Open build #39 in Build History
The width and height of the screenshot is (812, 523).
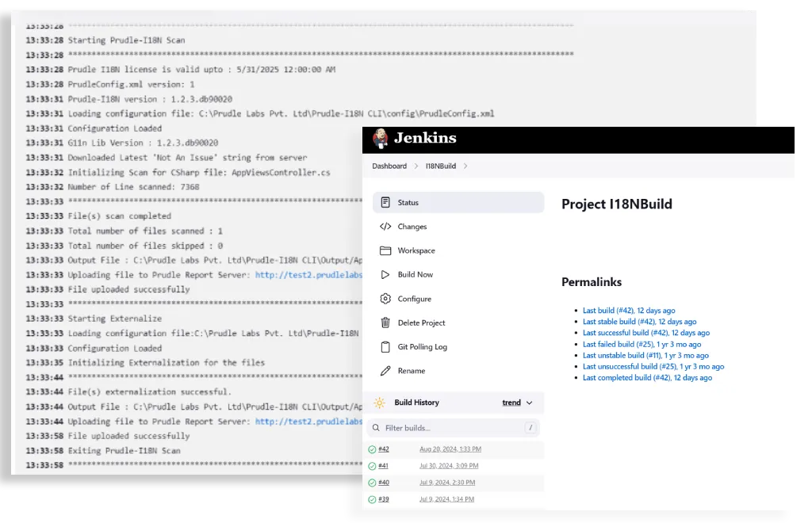click(384, 499)
